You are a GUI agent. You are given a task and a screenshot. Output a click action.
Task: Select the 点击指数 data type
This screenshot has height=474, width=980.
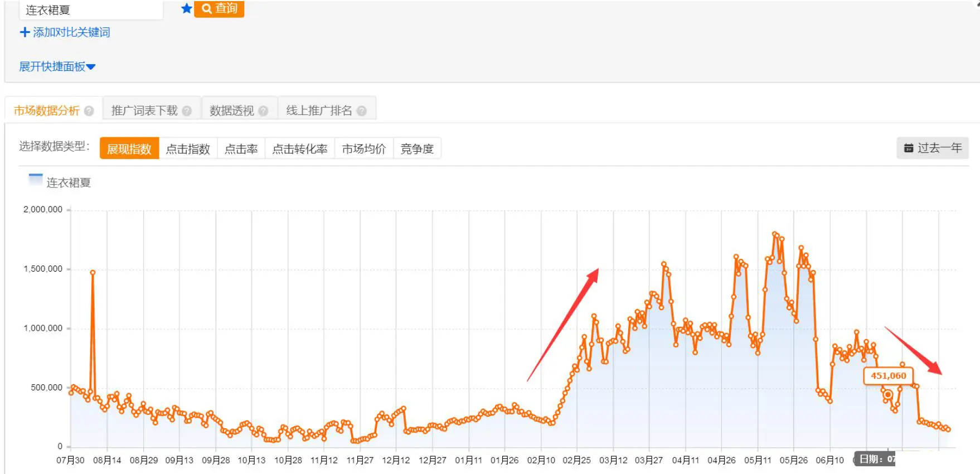188,149
